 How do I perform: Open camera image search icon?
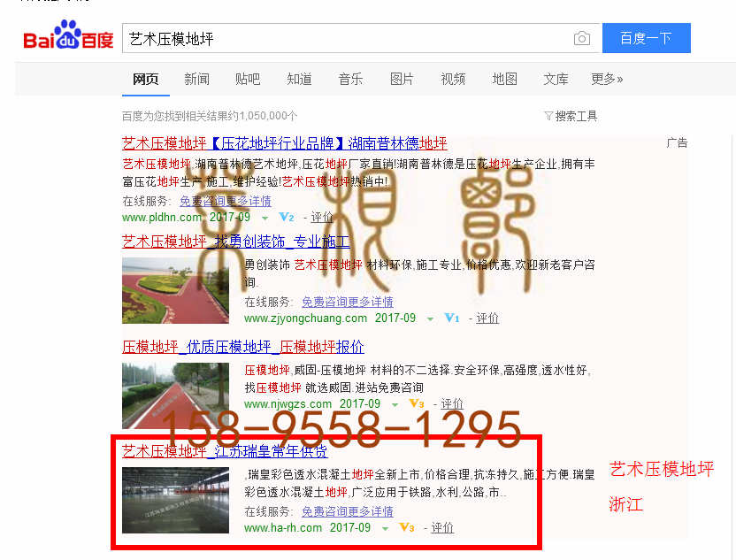point(581,38)
